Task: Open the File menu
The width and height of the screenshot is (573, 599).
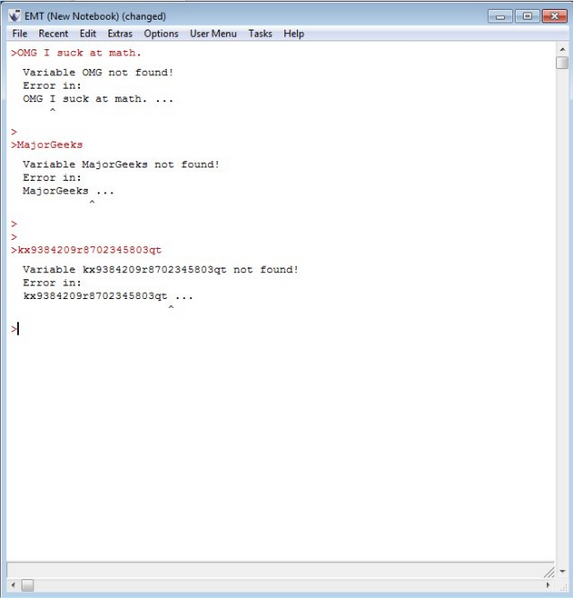Action: tap(19, 34)
